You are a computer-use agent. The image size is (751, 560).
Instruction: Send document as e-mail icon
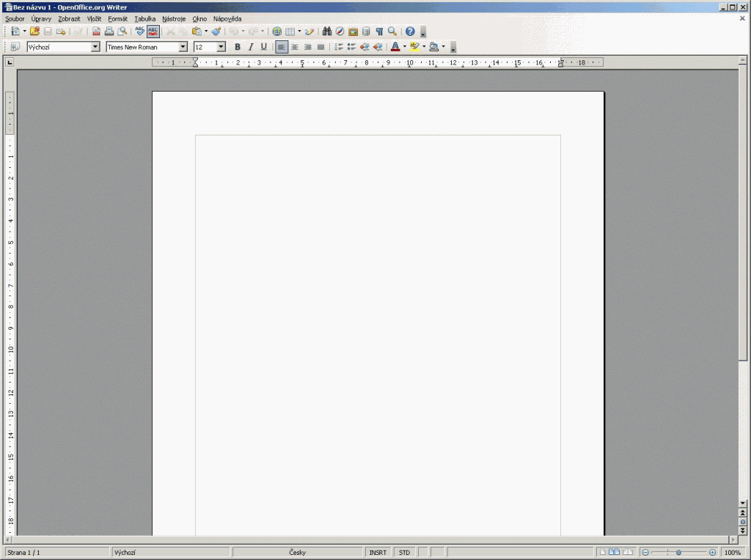(61, 32)
